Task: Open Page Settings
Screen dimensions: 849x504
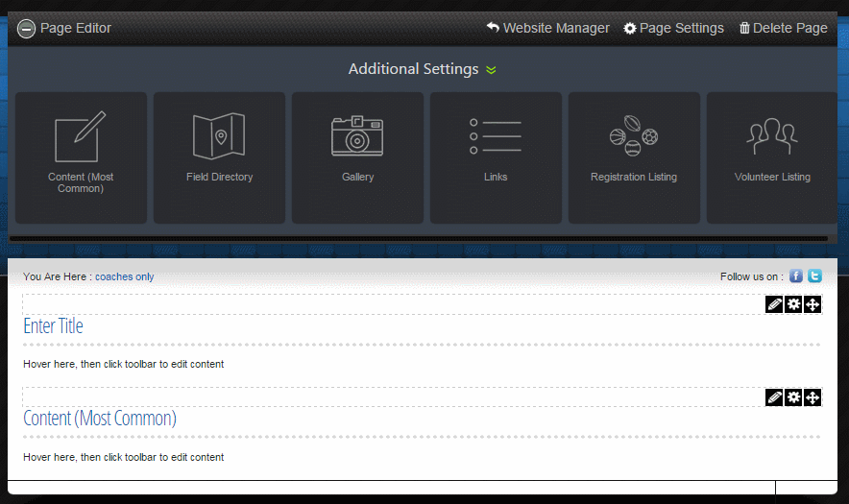Action: pos(673,29)
